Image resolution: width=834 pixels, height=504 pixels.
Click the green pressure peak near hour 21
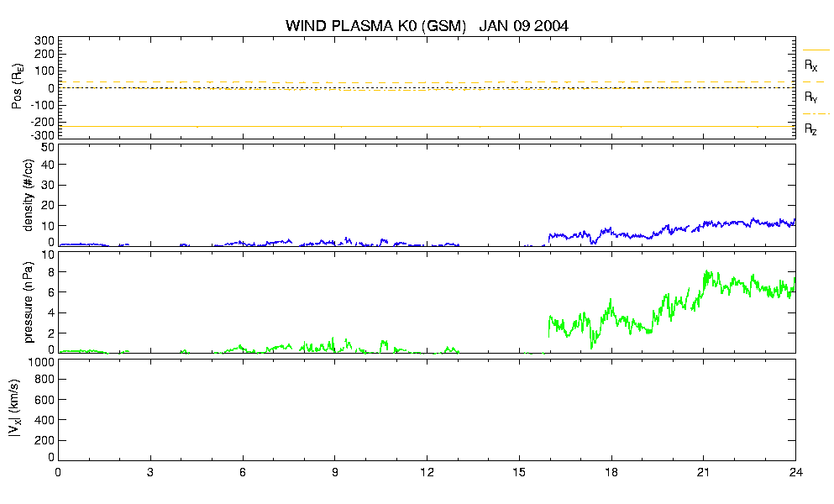pos(707,274)
